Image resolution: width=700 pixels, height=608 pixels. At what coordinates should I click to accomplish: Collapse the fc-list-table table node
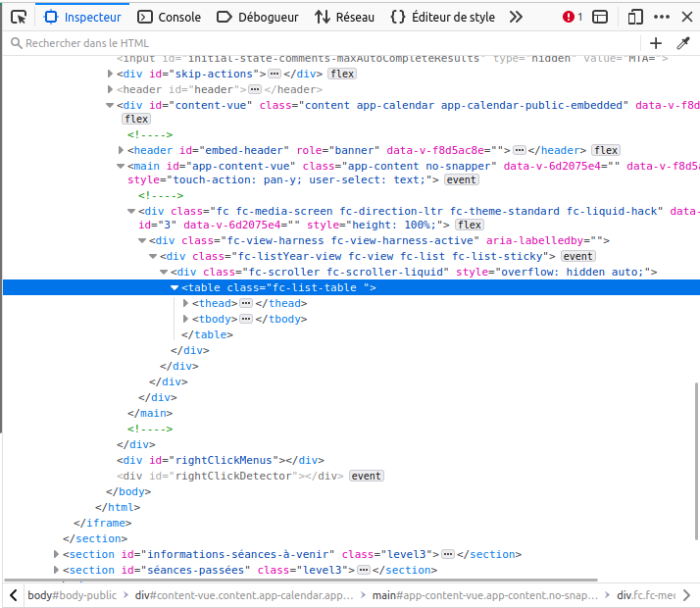[175, 287]
